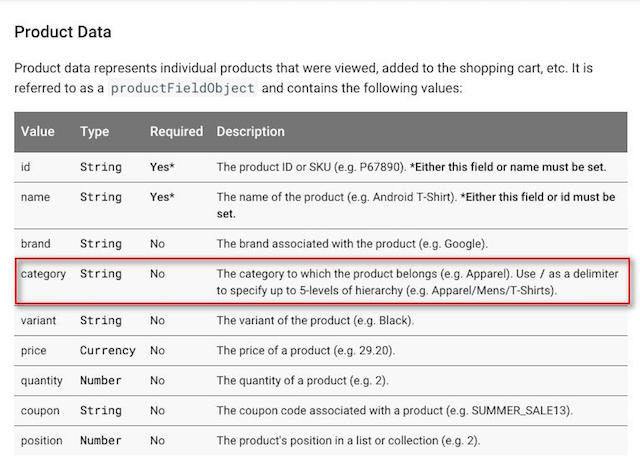Click the "Product Data" heading
This screenshot has width=640, height=467.
point(63,32)
